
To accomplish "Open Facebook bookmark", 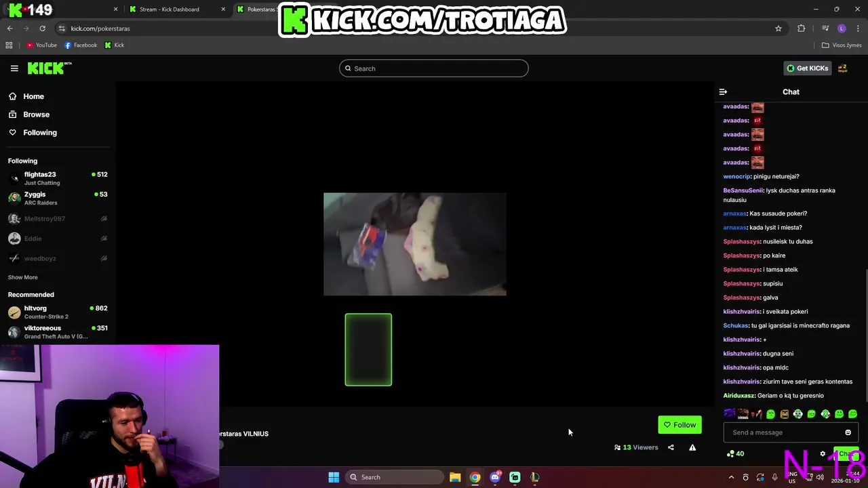I will tap(81, 45).
